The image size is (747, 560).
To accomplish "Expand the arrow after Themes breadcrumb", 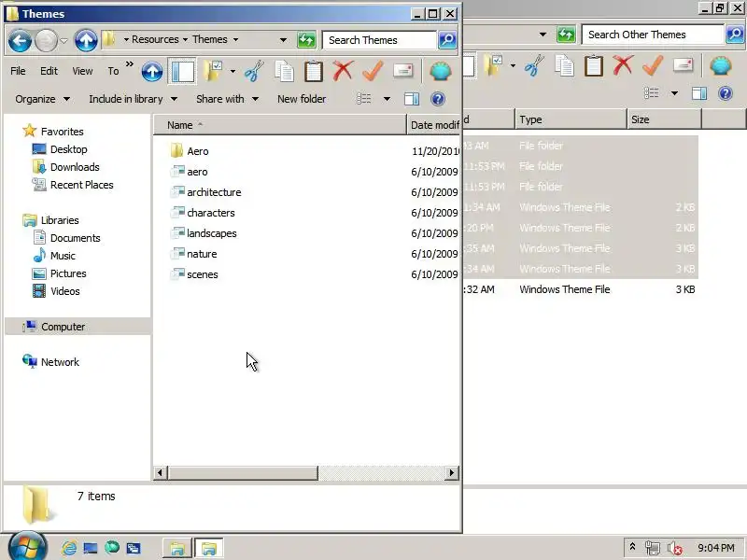I will [236, 39].
